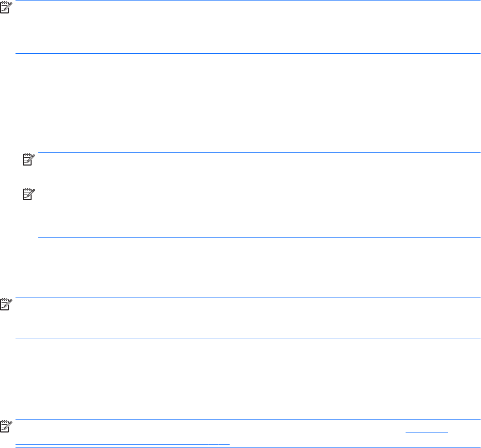The width and height of the screenshot is (481, 448).
Task: Click blank space between fourth note and bottom note
Action: pyautogui.click(x=248, y=379)
